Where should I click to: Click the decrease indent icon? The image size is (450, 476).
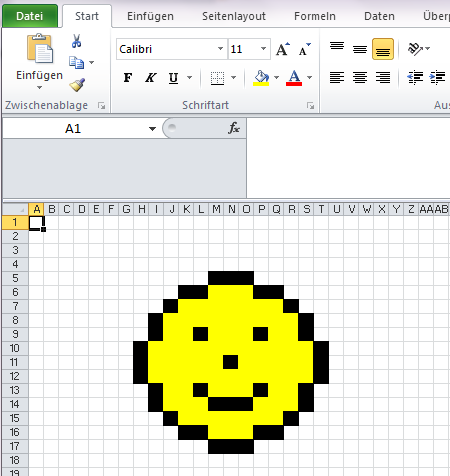click(415, 78)
